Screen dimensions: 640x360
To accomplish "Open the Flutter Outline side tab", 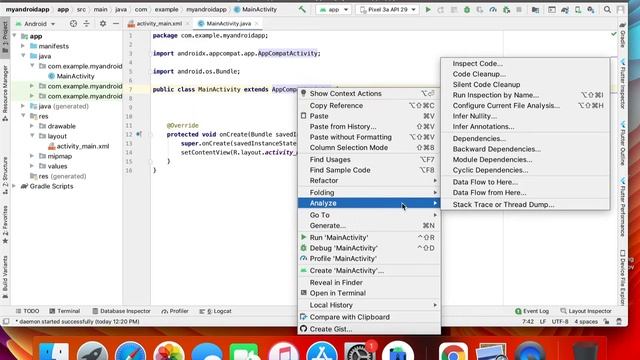I will click(x=622, y=143).
